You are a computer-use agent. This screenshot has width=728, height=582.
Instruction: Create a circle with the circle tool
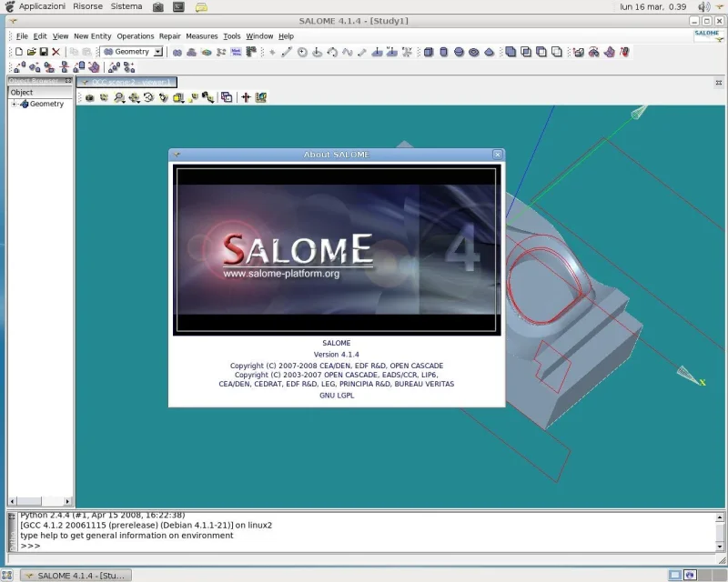302,53
